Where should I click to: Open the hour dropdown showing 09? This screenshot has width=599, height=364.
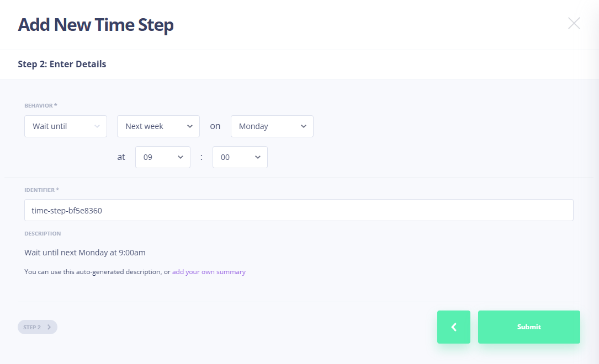point(162,157)
